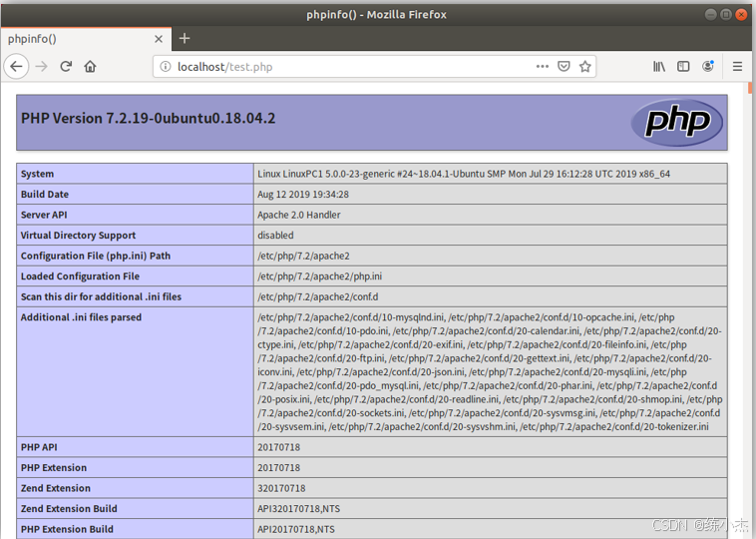Open the Firefox Home page icon
756x539 pixels.
[x=90, y=67]
